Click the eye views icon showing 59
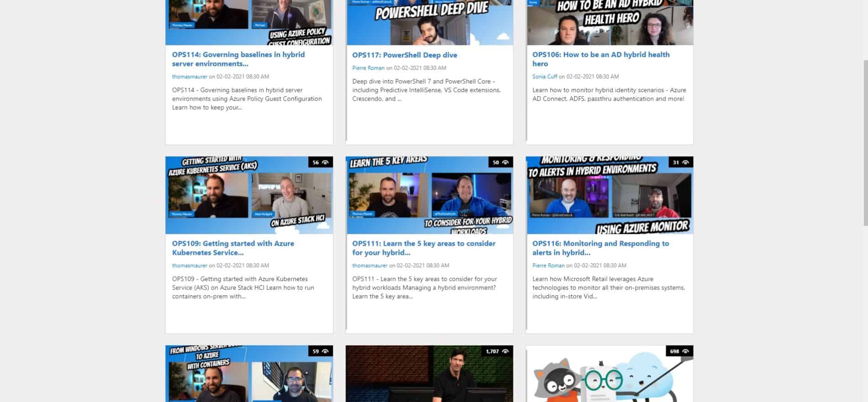Image resolution: width=868 pixels, height=402 pixels. (325, 351)
